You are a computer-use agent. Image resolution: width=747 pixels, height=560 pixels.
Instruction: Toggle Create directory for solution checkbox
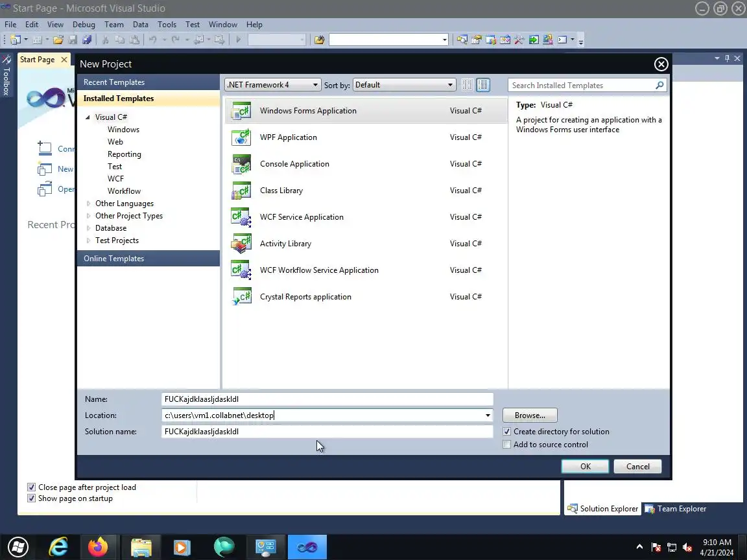coord(507,432)
